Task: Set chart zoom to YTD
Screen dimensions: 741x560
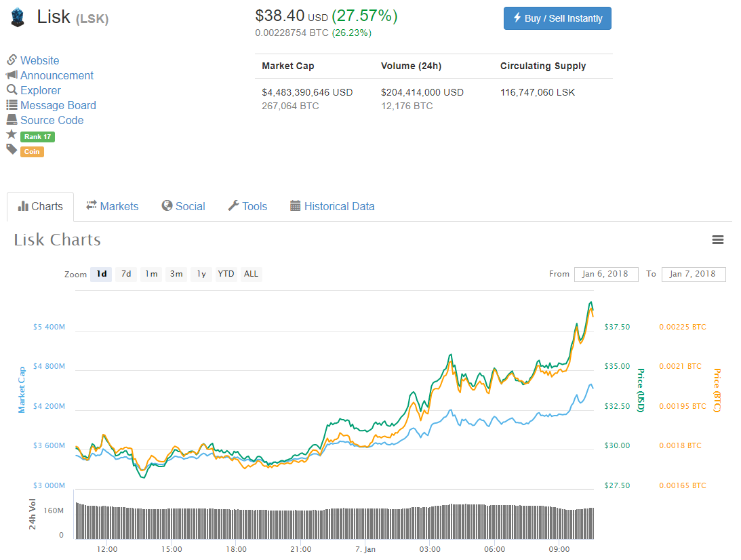Action: [x=226, y=274]
